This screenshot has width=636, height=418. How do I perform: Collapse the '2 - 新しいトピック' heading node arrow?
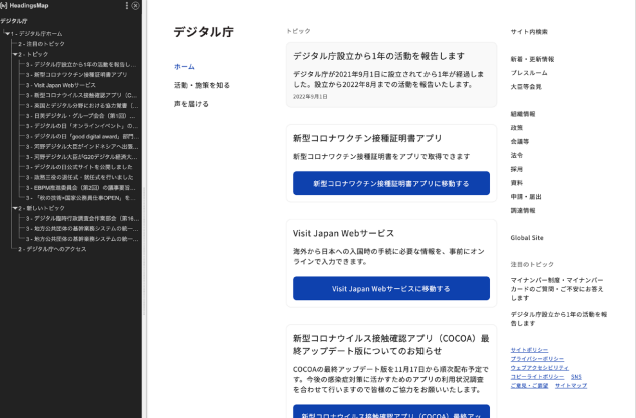coord(15,208)
